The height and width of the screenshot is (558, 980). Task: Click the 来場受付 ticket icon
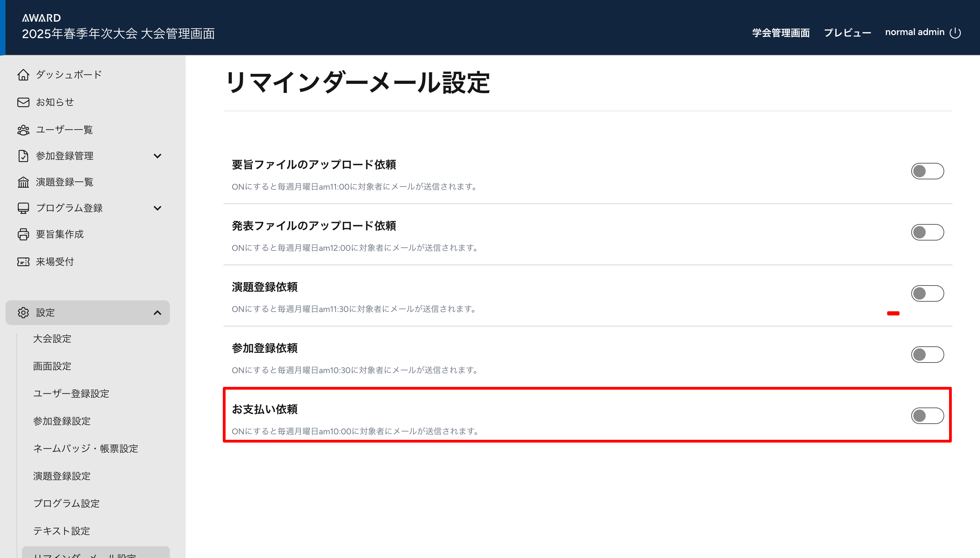pyautogui.click(x=23, y=262)
